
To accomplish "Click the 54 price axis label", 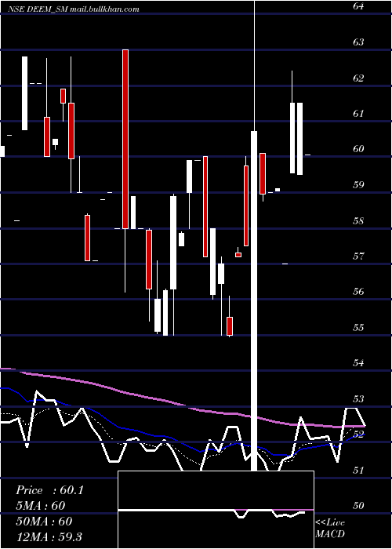I will click(358, 362).
